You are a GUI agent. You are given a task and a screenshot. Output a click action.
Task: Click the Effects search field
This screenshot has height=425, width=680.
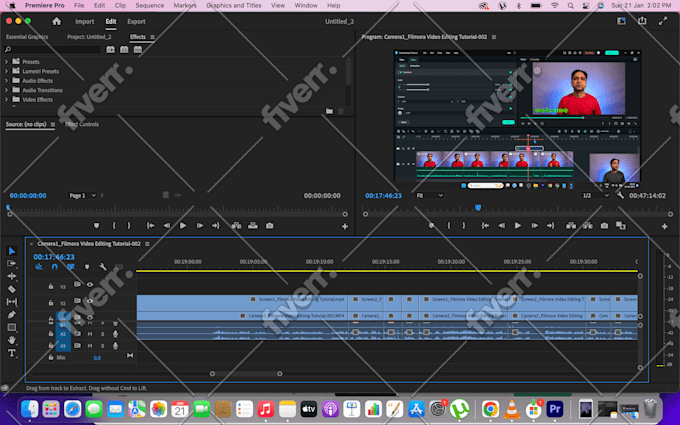[x=52, y=50]
